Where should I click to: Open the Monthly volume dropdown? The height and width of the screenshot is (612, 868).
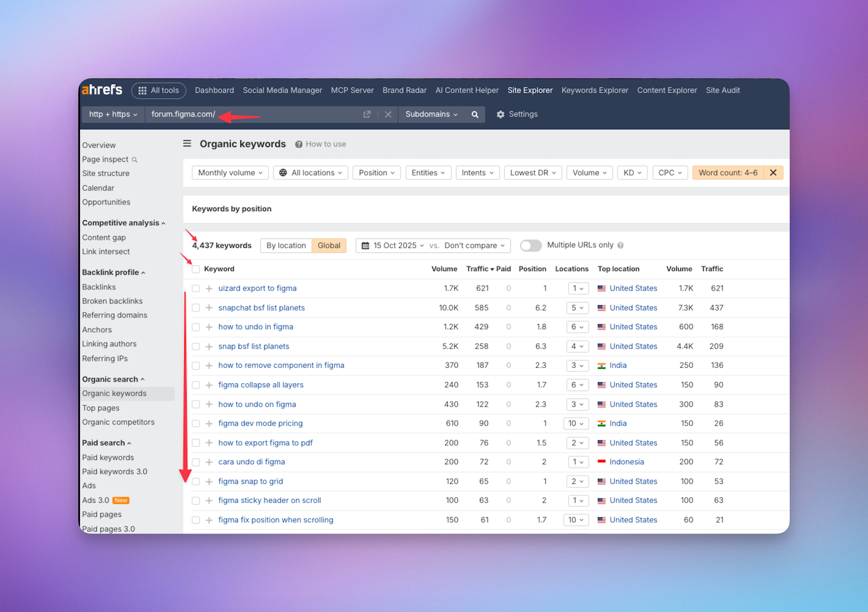coord(230,173)
